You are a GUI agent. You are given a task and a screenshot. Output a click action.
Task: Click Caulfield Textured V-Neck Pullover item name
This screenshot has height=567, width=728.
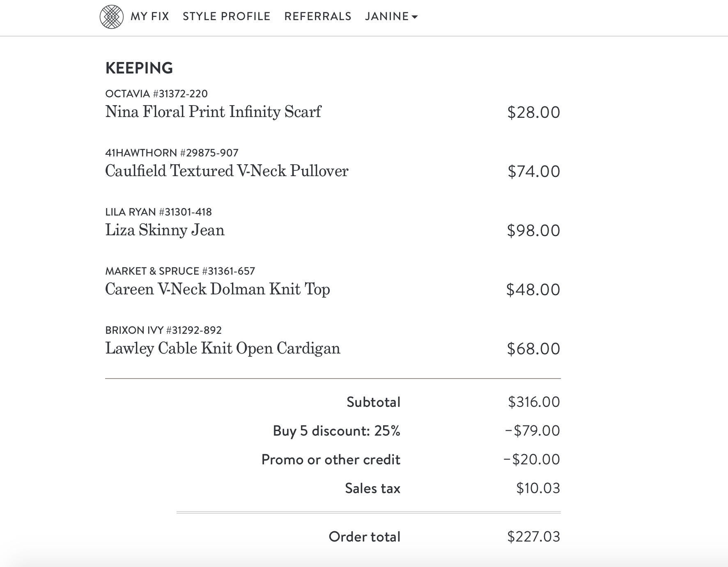(x=227, y=171)
